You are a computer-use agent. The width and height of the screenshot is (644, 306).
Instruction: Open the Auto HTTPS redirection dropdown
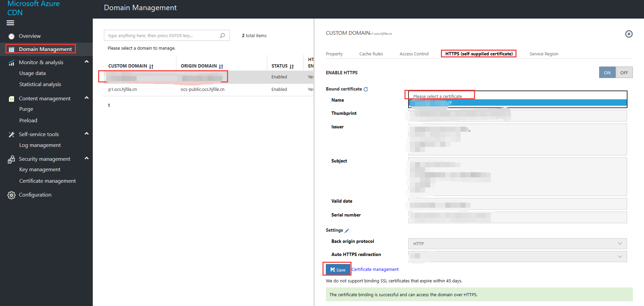tap(517, 256)
